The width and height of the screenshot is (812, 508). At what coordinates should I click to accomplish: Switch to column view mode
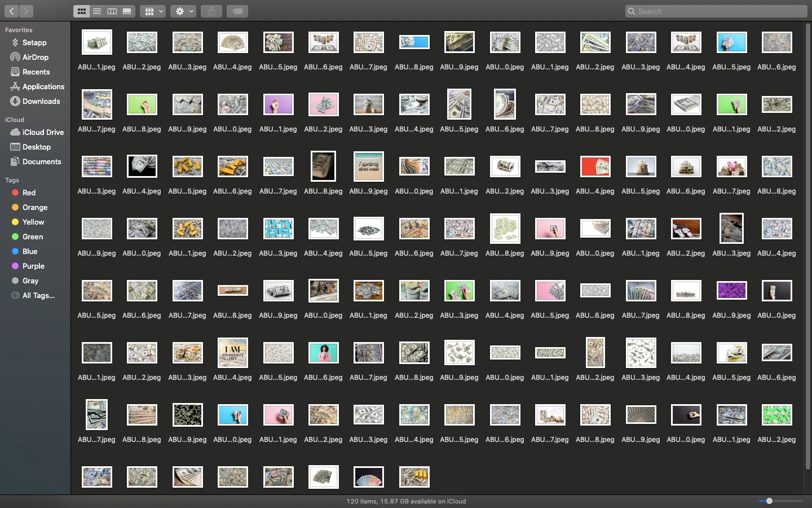(x=112, y=11)
